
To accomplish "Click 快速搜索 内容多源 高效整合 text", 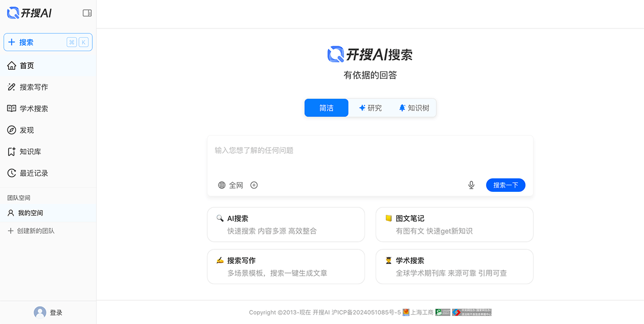I will (272, 231).
